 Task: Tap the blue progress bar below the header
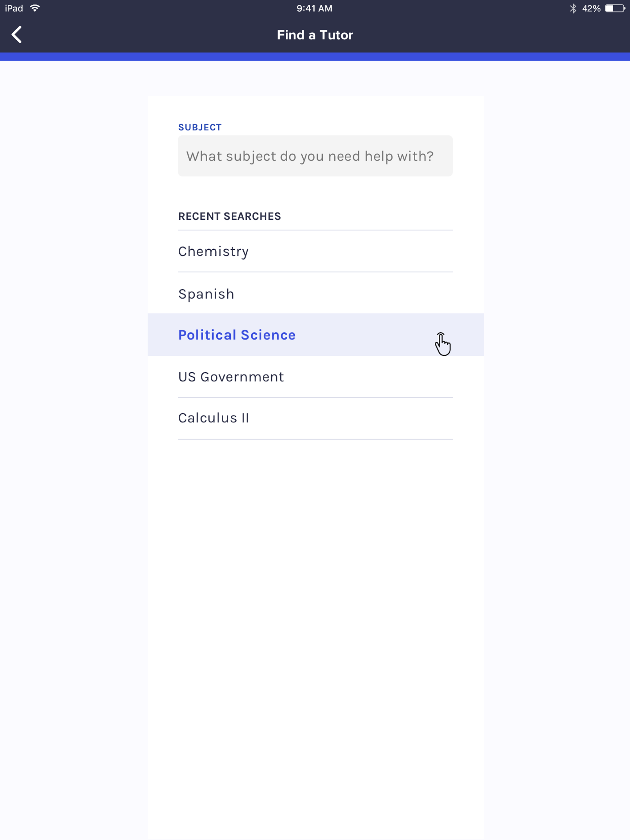click(x=315, y=56)
